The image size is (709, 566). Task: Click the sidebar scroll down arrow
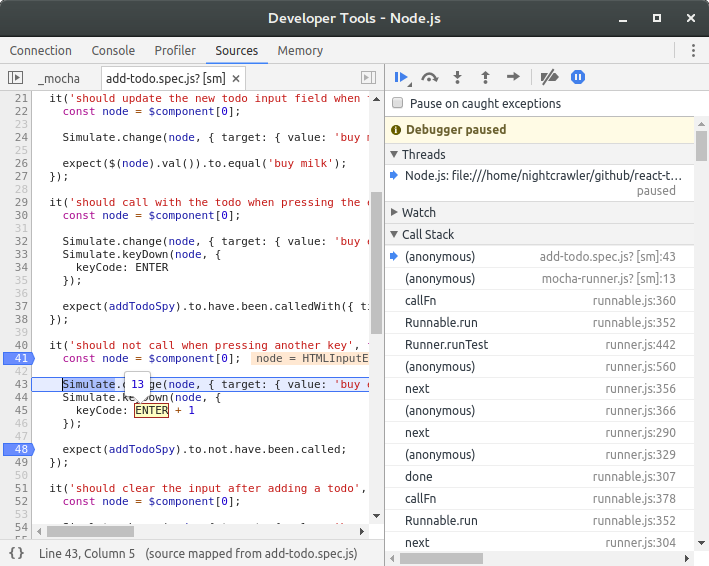coord(701,543)
